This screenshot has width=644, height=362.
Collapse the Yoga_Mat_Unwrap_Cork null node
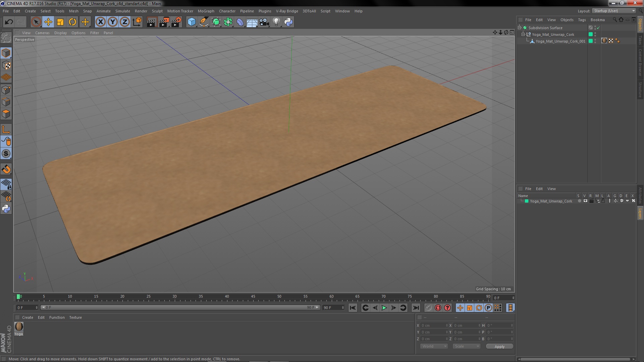(x=523, y=35)
